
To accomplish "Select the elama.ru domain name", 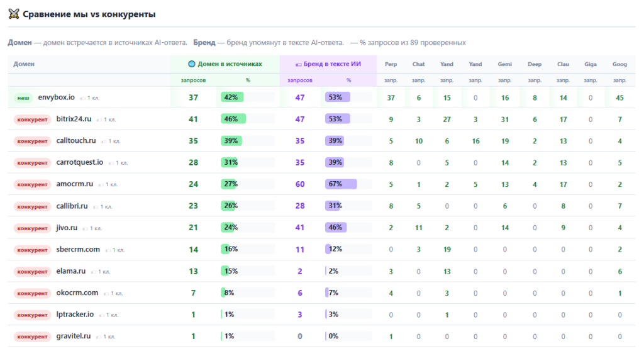I will click(x=71, y=271).
